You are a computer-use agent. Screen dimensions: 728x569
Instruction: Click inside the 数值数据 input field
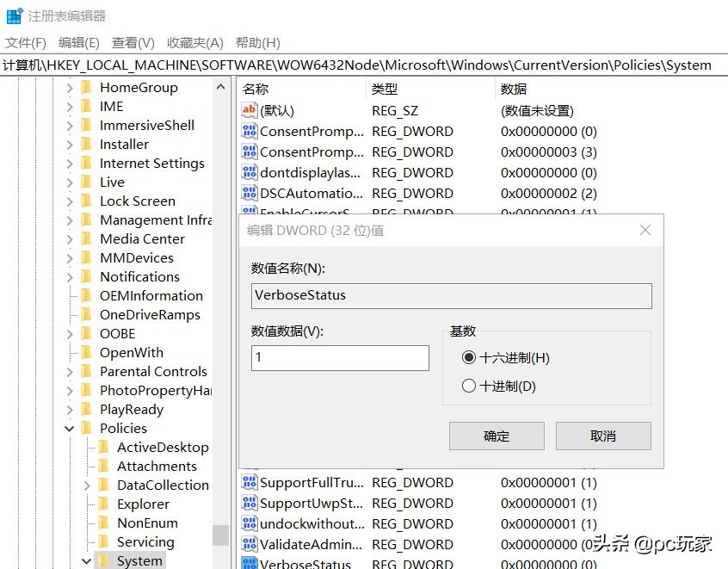pos(339,357)
